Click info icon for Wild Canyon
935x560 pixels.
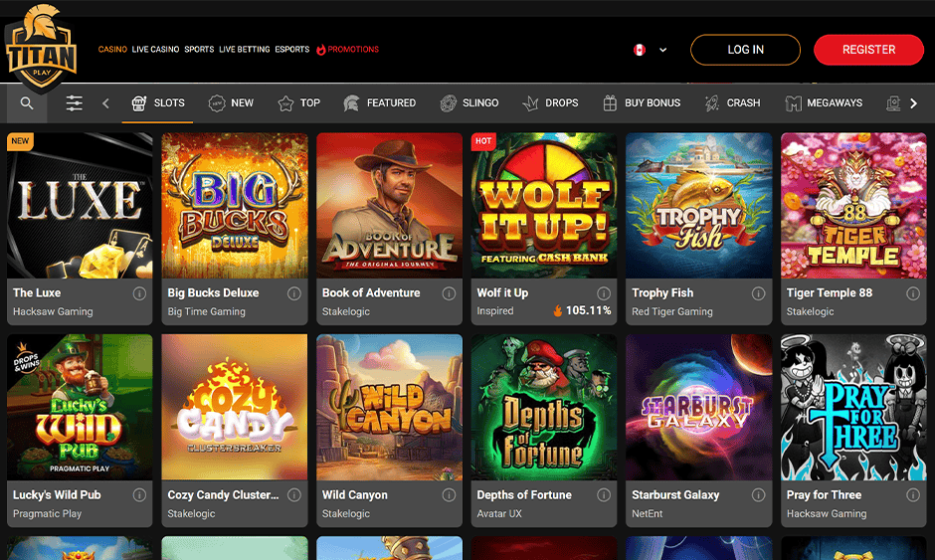pos(449,495)
